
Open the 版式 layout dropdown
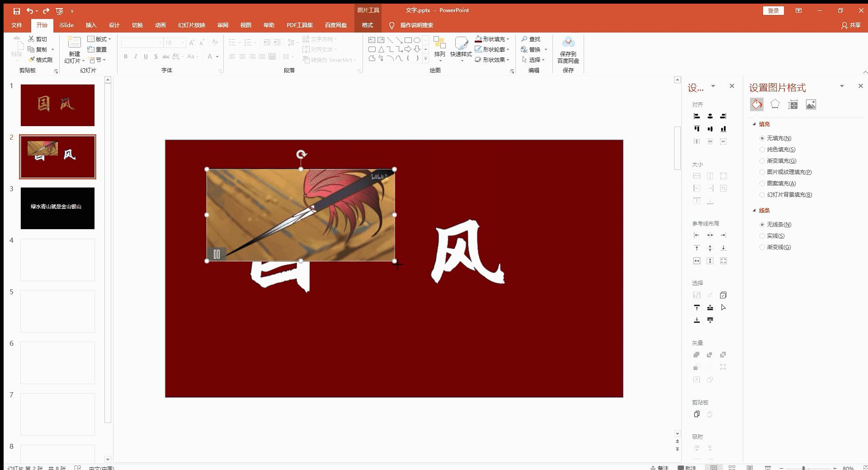click(x=99, y=39)
